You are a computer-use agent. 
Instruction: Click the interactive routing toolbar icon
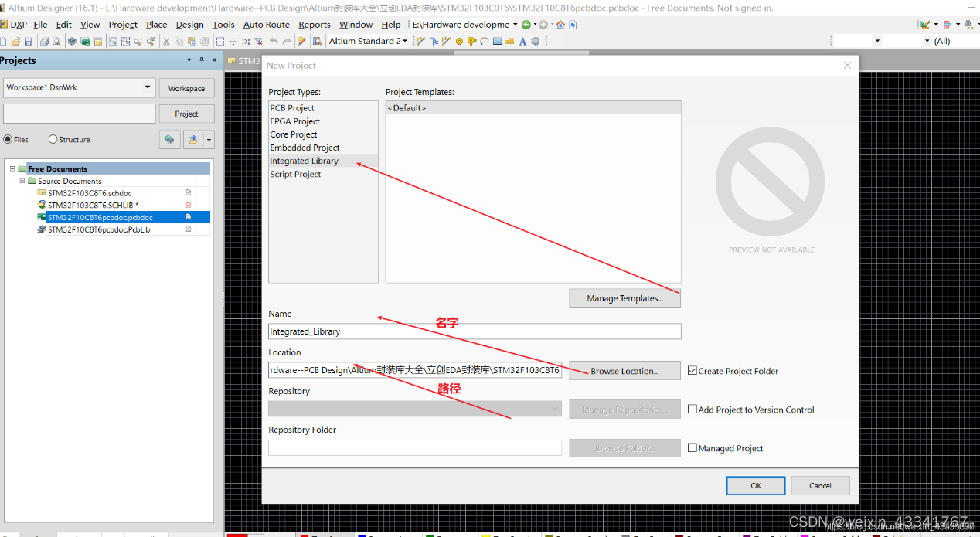tap(421, 41)
